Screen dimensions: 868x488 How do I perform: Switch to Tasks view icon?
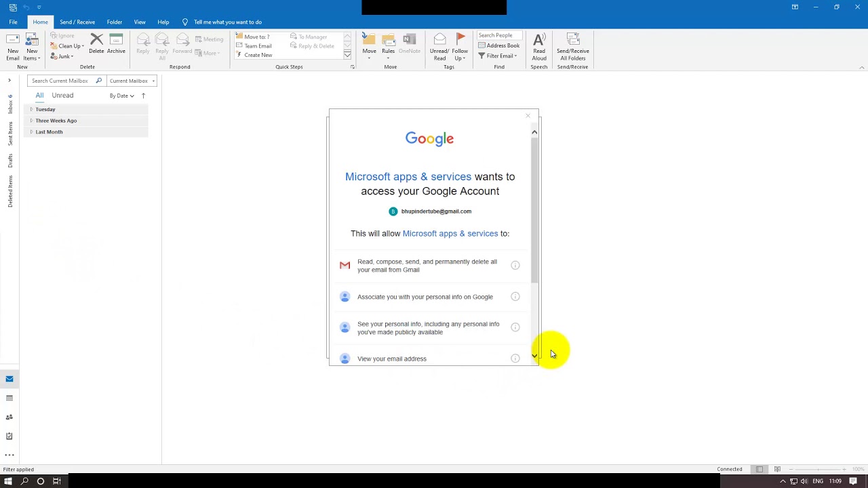pyautogui.click(x=9, y=436)
